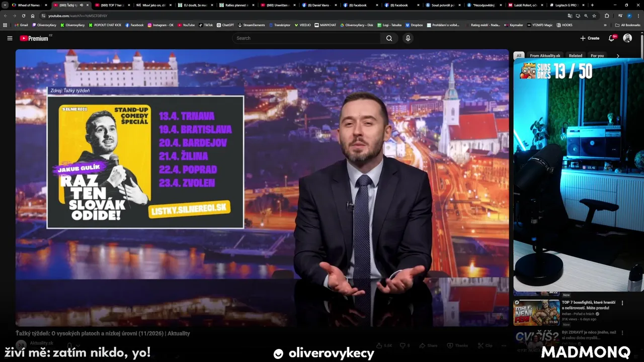Open the Instagram - OK bookmark

coord(160,25)
